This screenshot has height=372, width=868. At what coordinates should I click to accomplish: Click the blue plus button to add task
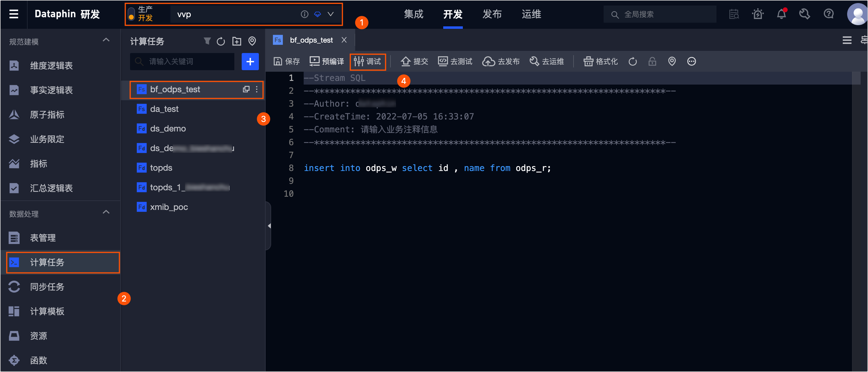point(250,61)
